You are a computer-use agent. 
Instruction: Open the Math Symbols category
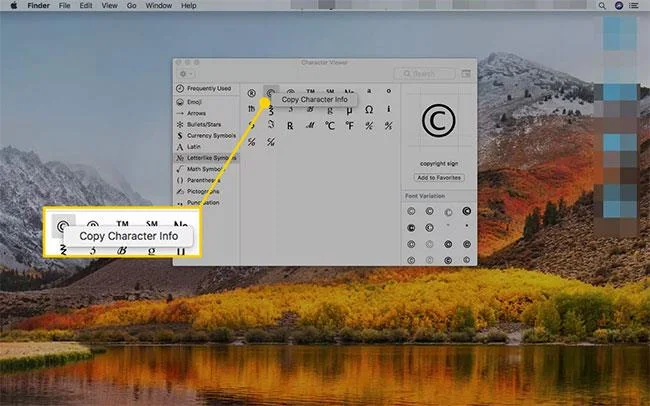(206, 169)
